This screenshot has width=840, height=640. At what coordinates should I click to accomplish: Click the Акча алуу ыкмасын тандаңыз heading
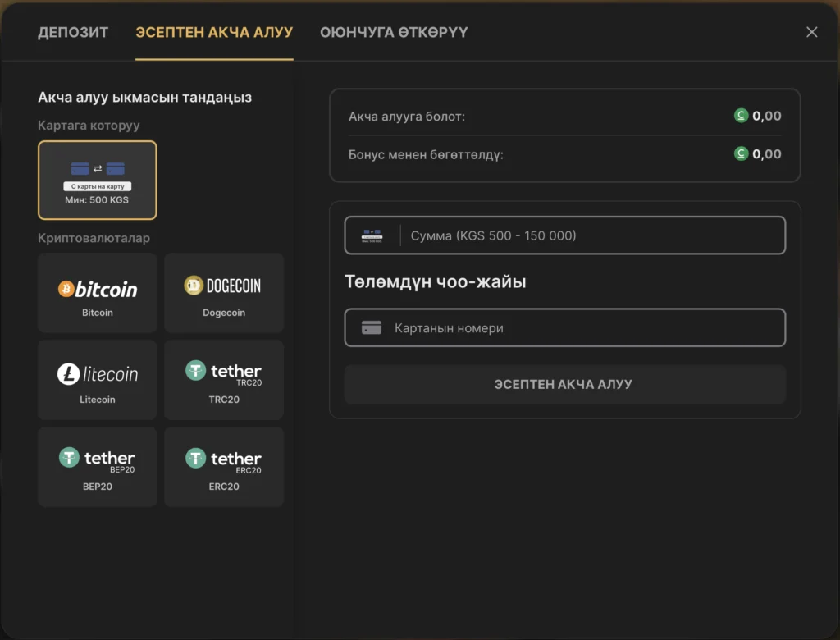144,98
